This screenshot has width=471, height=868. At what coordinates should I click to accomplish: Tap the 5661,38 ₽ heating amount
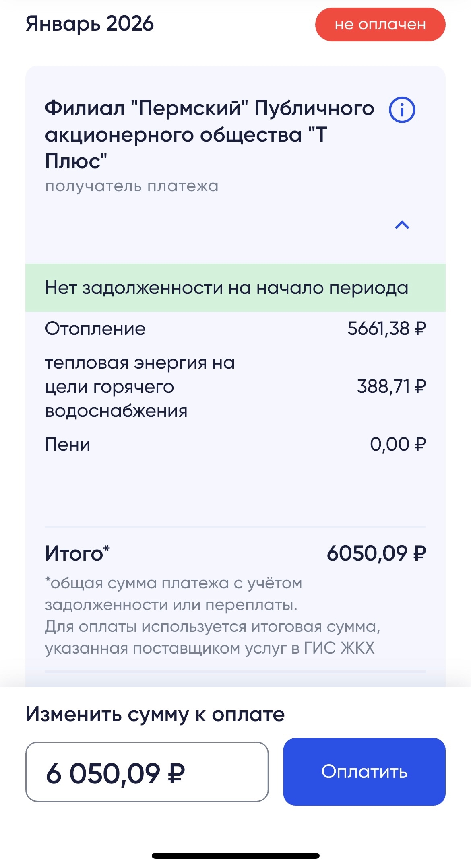tap(386, 329)
